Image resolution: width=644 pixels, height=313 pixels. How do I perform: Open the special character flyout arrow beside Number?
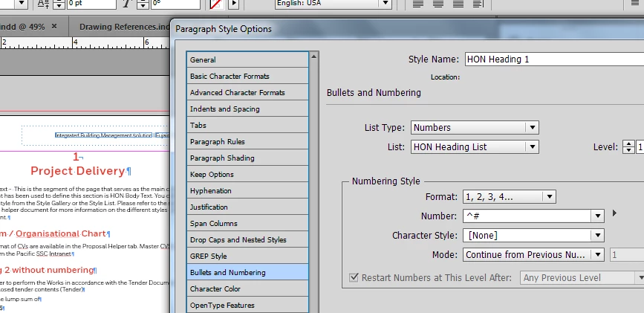tap(614, 213)
